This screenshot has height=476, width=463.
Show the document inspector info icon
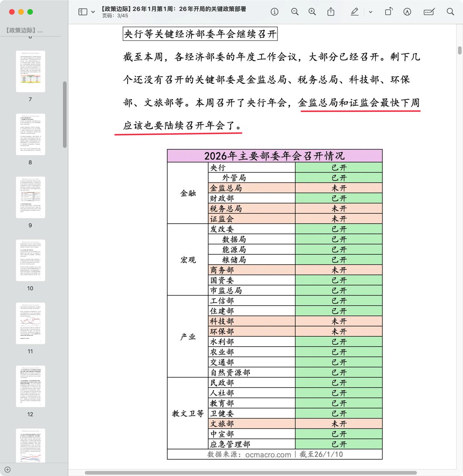pos(274,12)
